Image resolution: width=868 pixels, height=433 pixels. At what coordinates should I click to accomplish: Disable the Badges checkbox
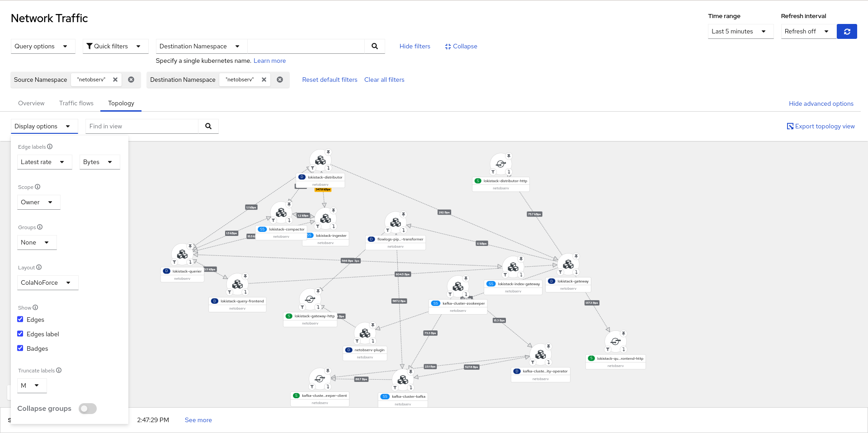(x=20, y=348)
